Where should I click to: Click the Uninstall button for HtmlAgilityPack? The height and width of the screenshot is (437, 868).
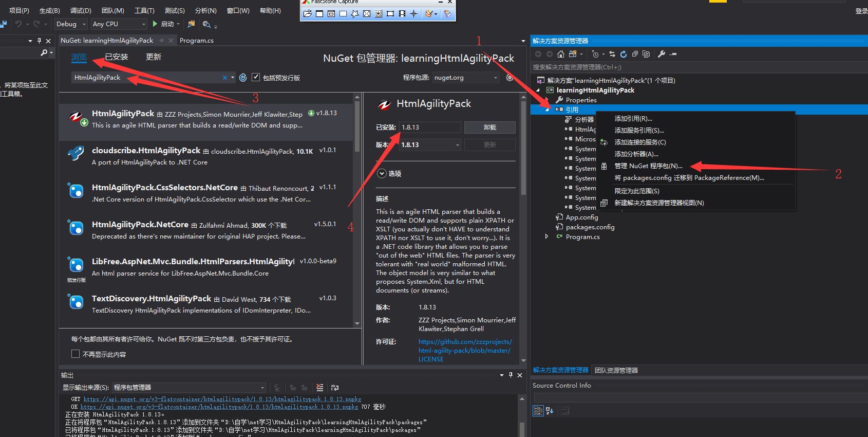coord(489,128)
